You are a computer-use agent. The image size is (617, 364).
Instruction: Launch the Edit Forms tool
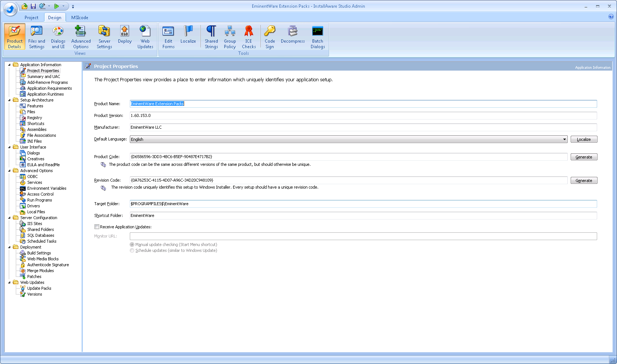pyautogui.click(x=168, y=36)
